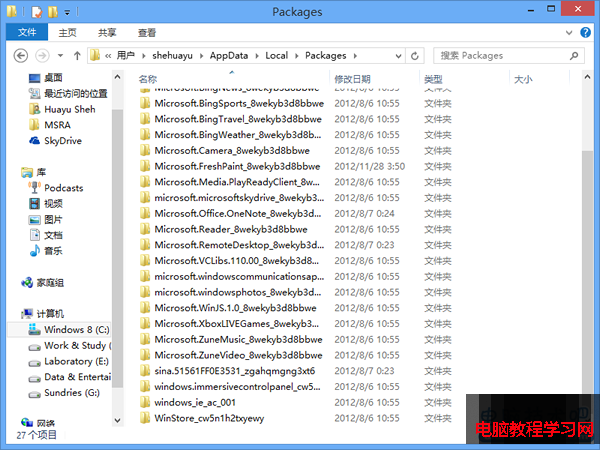The height and width of the screenshot is (450, 600).
Task: Click the AppData breadcrumb segment
Action: pos(229,56)
